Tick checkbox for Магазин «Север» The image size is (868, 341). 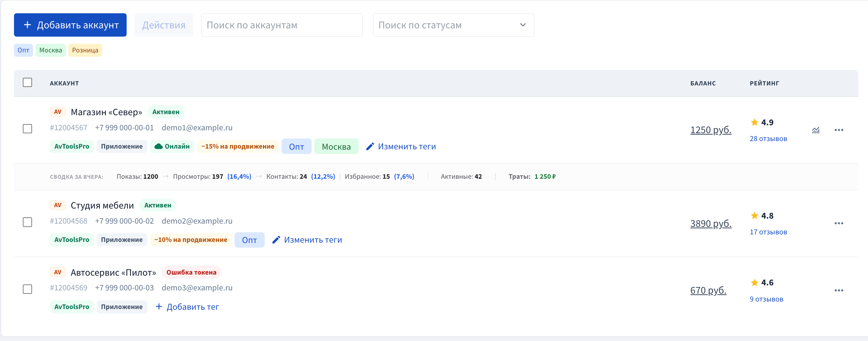(x=28, y=129)
